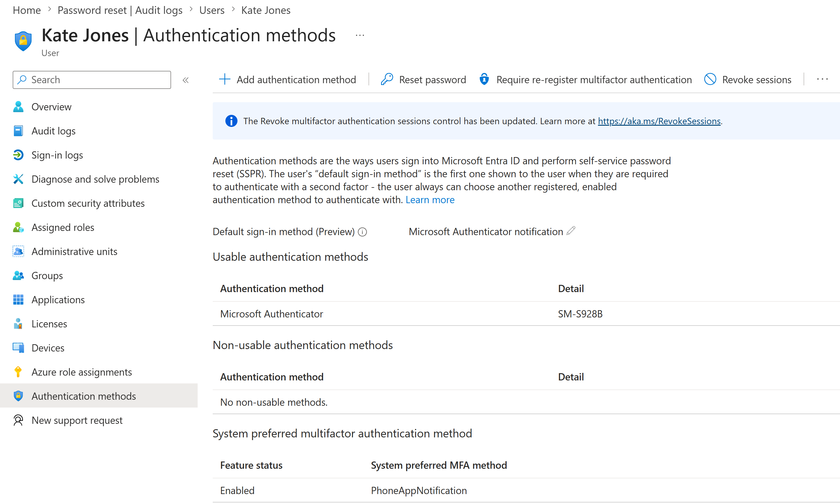This screenshot has height=504, width=840.
Task: Open Azure role assignments
Action: pos(99,372)
